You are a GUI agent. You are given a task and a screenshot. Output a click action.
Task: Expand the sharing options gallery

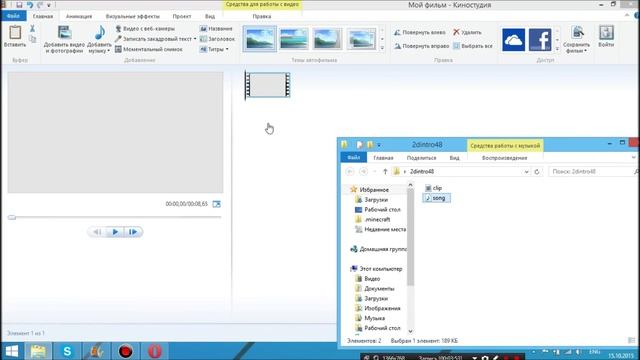(557, 49)
